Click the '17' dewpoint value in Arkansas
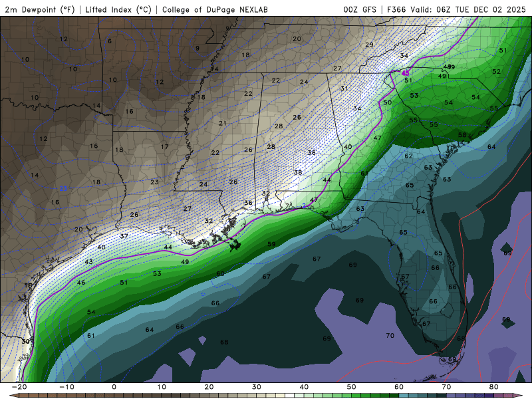The image size is (532, 399). point(164,146)
